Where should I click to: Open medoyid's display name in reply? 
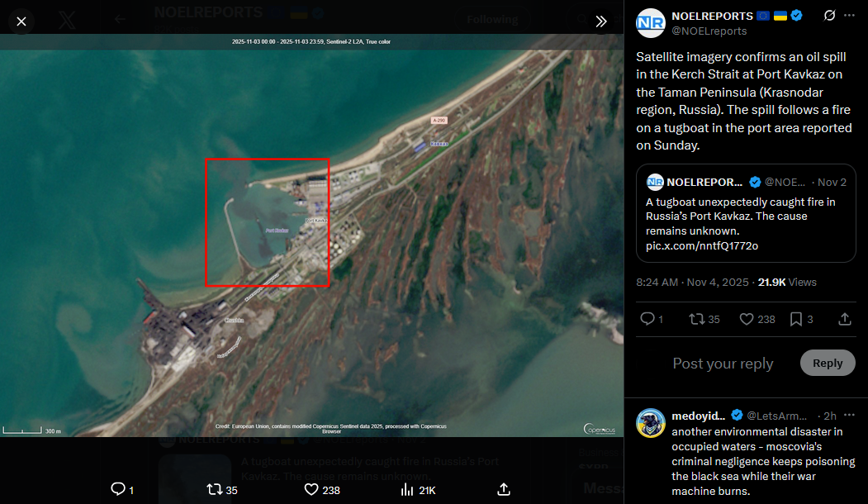[x=698, y=416]
